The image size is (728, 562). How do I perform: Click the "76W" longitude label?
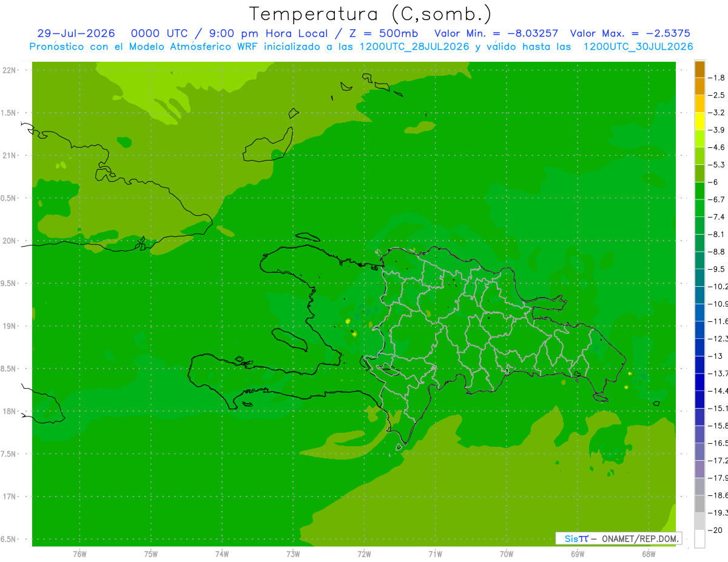[x=79, y=554]
